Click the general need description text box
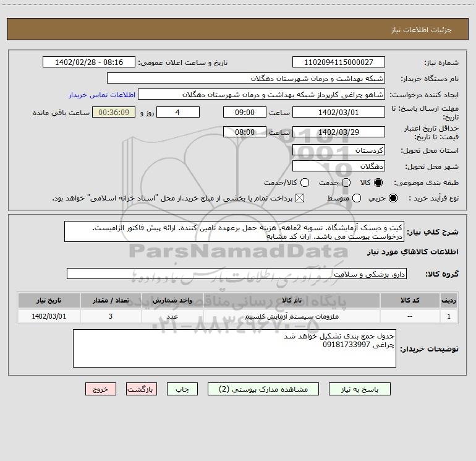This screenshot has width=476, height=461. [x=234, y=231]
